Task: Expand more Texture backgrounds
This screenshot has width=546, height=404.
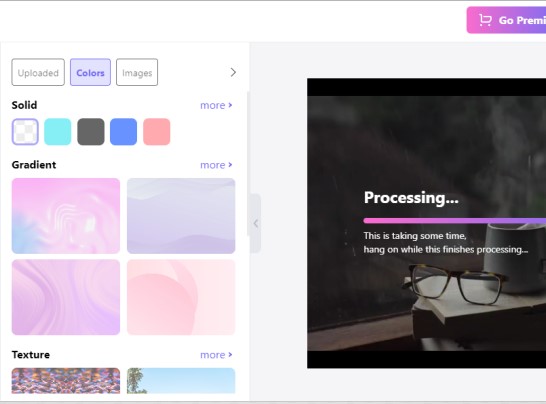Action: point(216,355)
